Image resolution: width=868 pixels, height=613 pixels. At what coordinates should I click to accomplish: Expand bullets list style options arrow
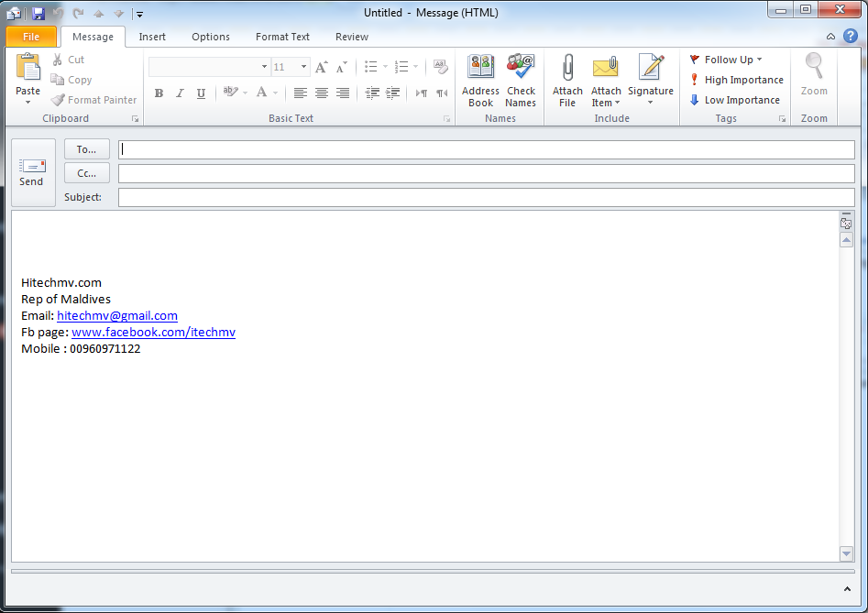click(385, 67)
